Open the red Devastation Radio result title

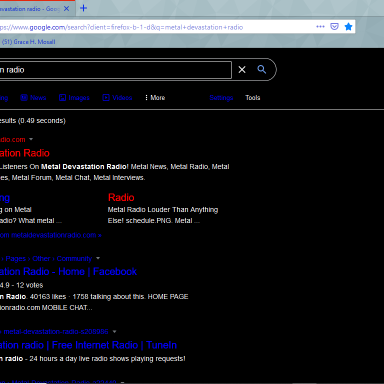coord(25,153)
